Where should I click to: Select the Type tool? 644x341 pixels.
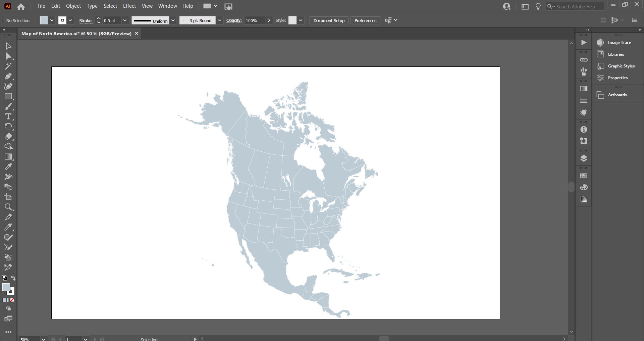pyautogui.click(x=8, y=116)
